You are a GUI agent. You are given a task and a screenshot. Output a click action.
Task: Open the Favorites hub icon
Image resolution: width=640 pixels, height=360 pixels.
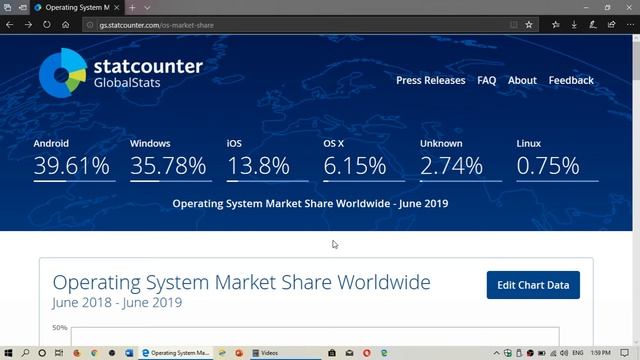(x=556, y=25)
